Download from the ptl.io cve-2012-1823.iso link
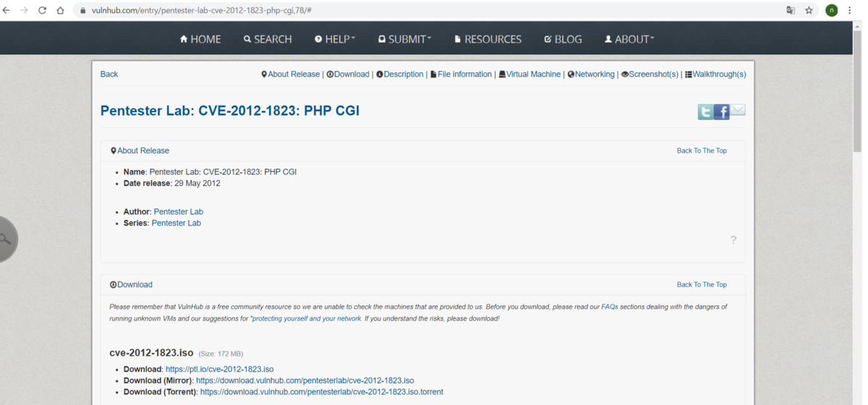This screenshot has height=405, width=868. click(219, 369)
